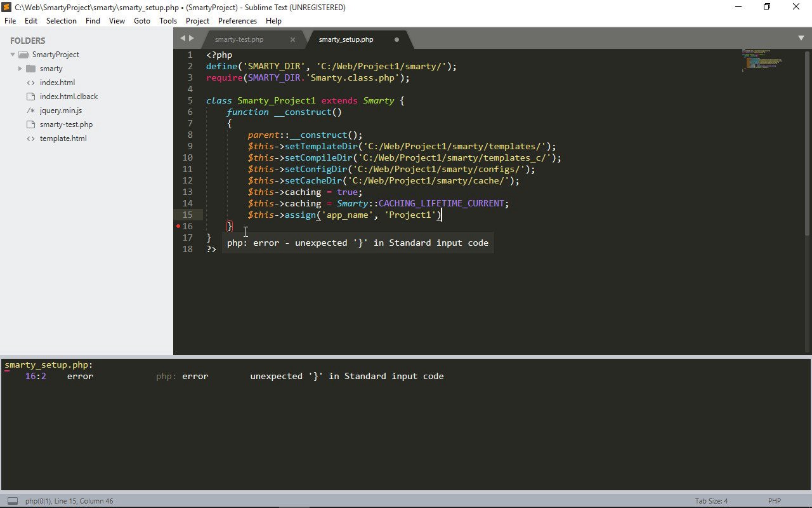This screenshot has height=508, width=812.
Task: Open the Goto menu
Action: [142, 21]
